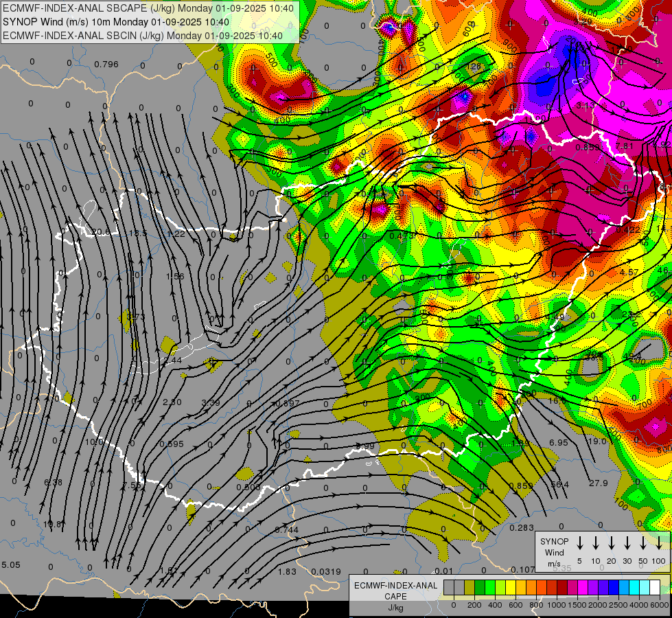The height and width of the screenshot is (618, 672).
Task: Click the SYNOP Wind m/s legend label
Action: click(554, 552)
